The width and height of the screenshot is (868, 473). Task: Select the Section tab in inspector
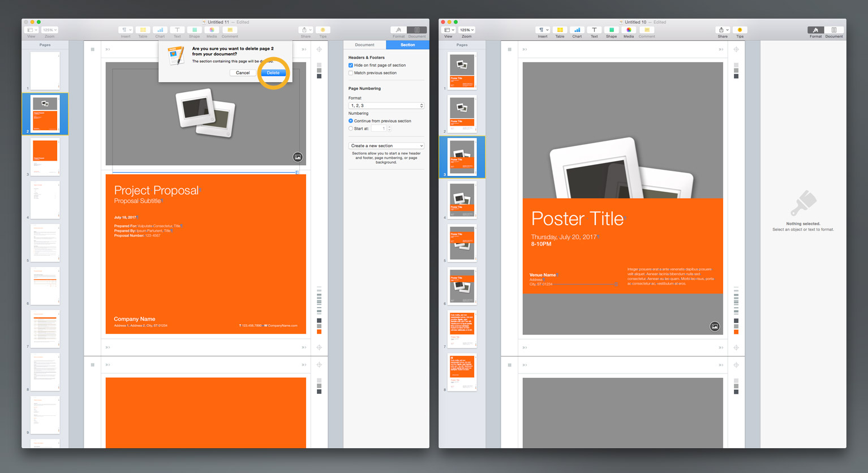407,45
